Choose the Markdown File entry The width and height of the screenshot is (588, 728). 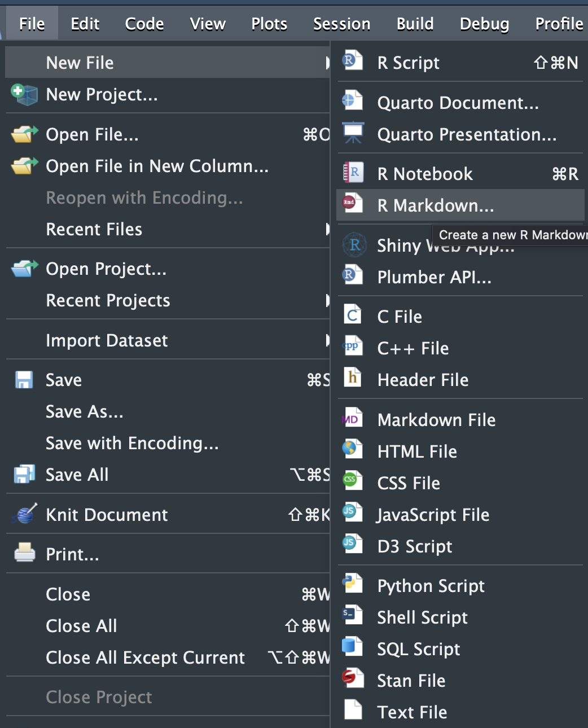(x=460, y=420)
